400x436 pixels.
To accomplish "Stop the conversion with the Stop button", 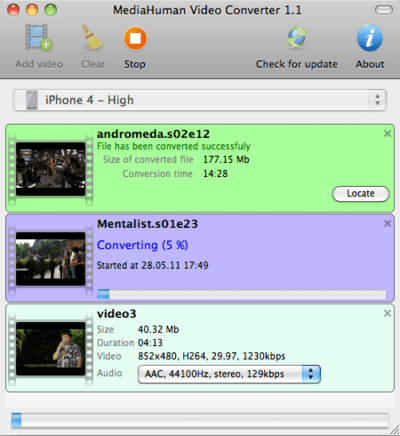I will pos(135,38).
